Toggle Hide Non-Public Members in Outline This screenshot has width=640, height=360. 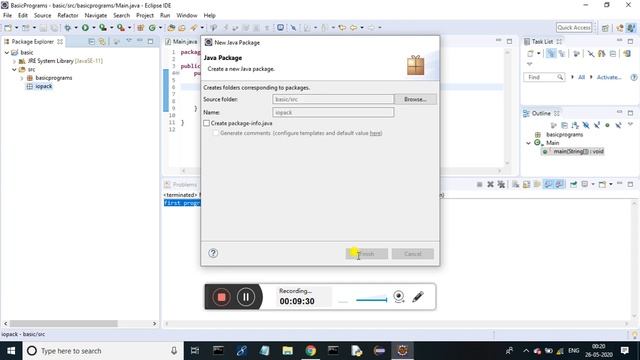click(607, 125)
